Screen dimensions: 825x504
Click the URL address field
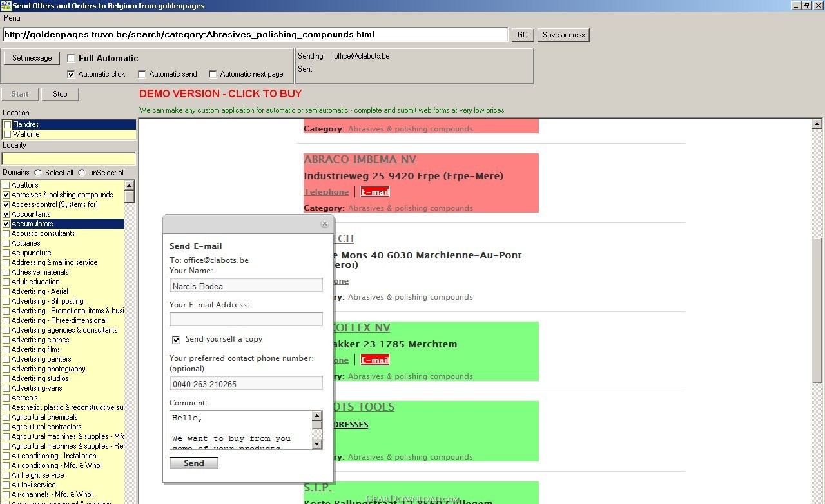pos(255,35)
